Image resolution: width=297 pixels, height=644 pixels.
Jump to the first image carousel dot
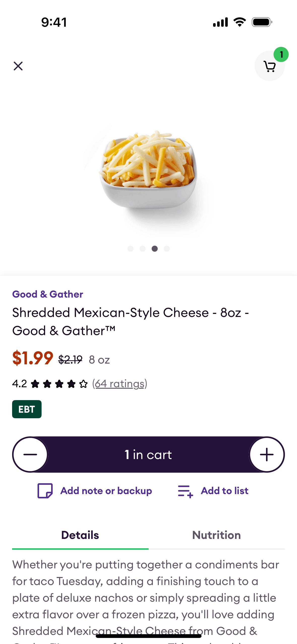pyautogui.click(x=130, y=249)
